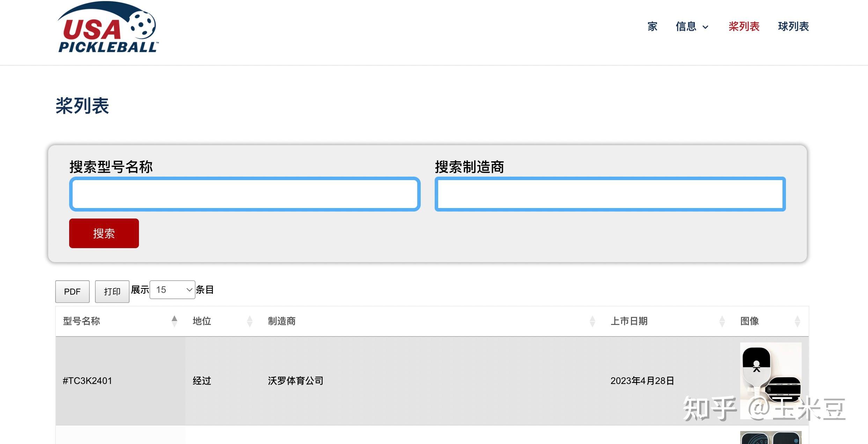The height and width of the screenshot is (444, 868).
Task: Sort the 制造商 column
Action: [x=593, y=321]
